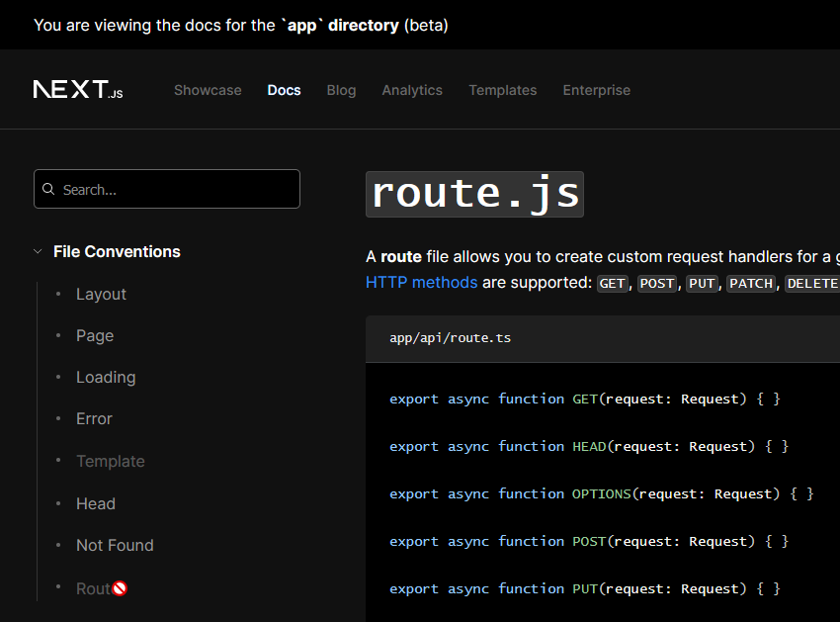Switch to the Blog section
Image resolution: width=840 pixels, height=622 pixels.
(341, 90)
